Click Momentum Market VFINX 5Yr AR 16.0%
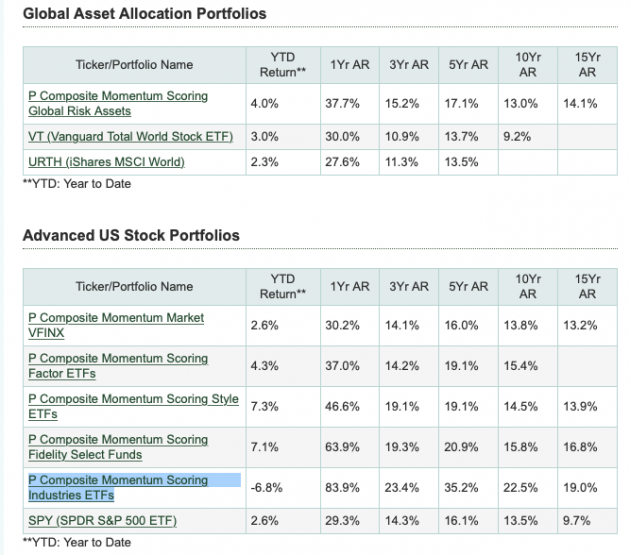 coord(461,325)
